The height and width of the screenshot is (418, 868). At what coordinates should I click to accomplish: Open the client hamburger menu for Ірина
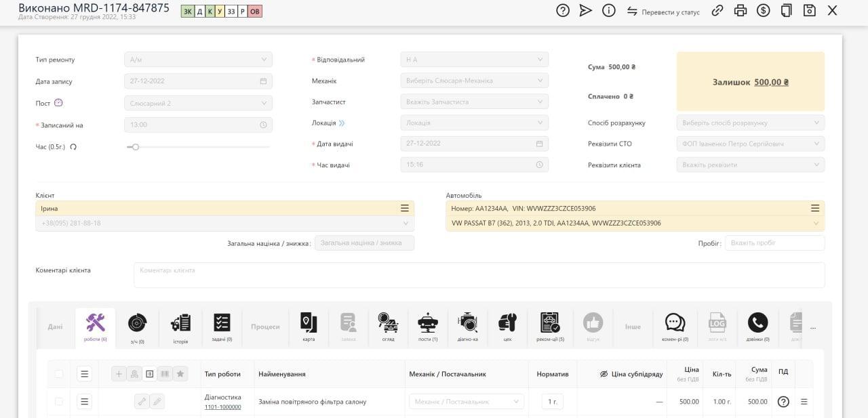pos(404,209)
